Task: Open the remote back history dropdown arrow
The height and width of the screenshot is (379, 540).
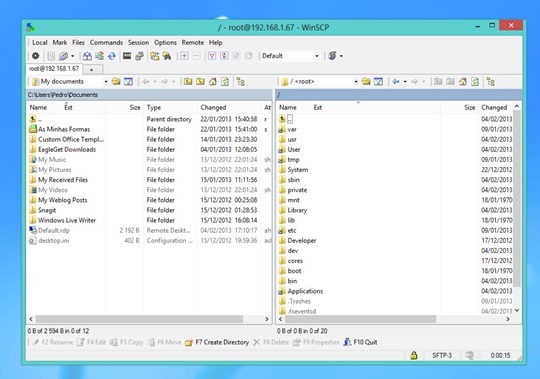Action: coord(405,82)
